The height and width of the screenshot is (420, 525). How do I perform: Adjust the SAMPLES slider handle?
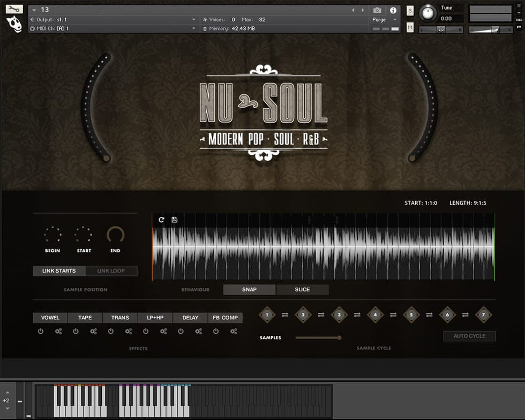[x=339, y=337]
